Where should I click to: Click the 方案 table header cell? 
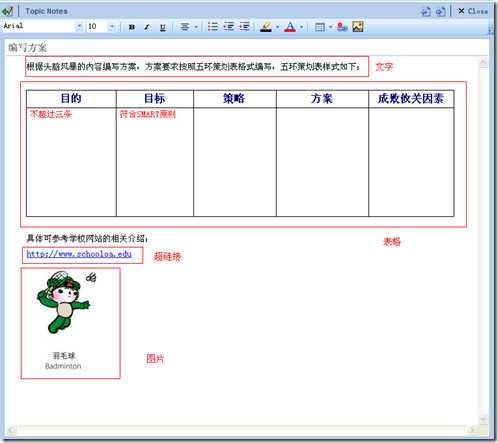point(322,98)
